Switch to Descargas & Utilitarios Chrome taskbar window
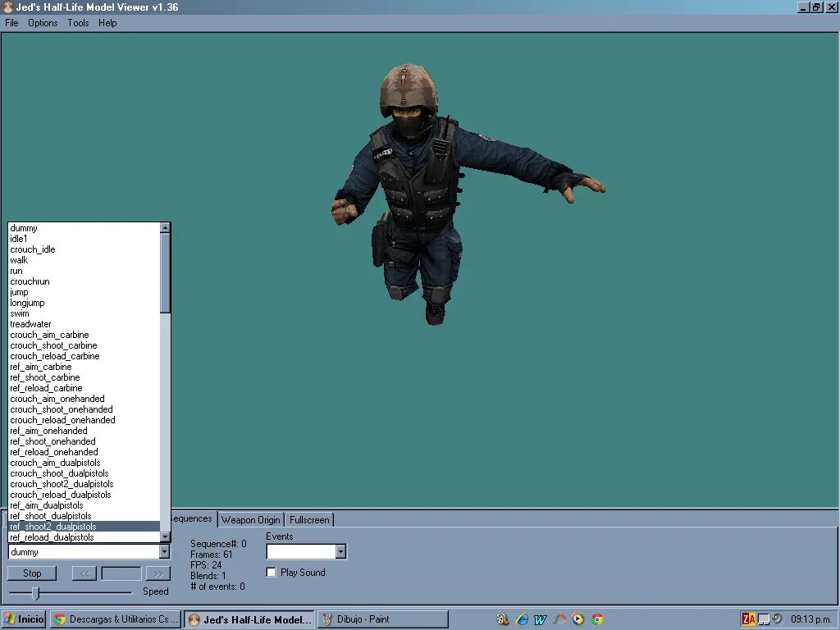 click(x=116, y=619)
